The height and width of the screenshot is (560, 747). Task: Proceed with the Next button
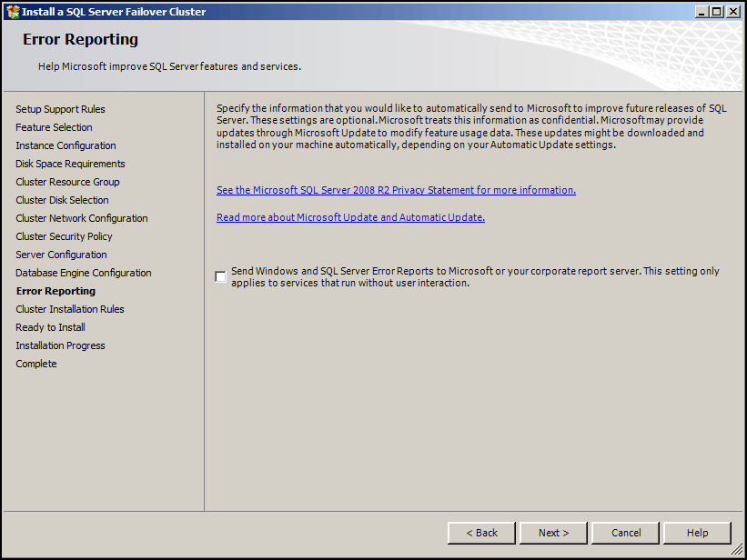point(553,533)
